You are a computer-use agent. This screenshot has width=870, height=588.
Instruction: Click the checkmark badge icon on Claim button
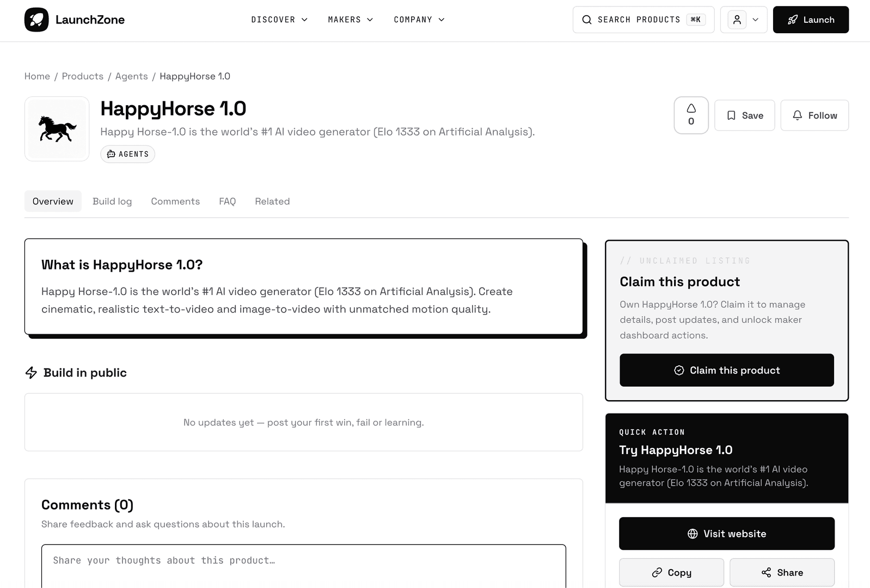[x=679, y=370]
